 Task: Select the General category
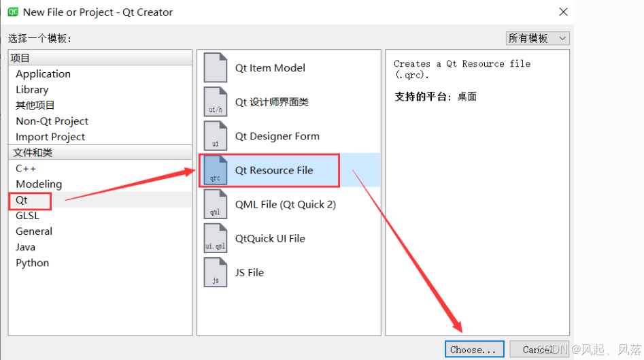[34, 231]
